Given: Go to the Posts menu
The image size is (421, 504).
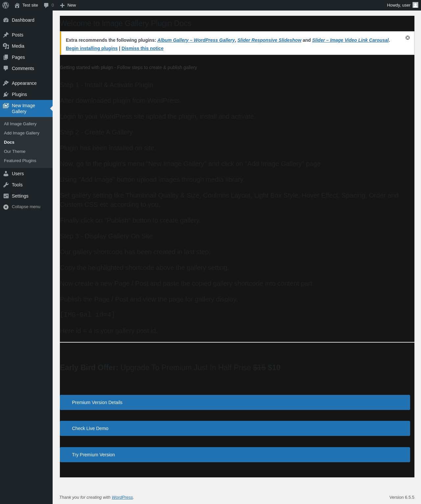Looking at the screenshot, I should (x=26, y=35).
